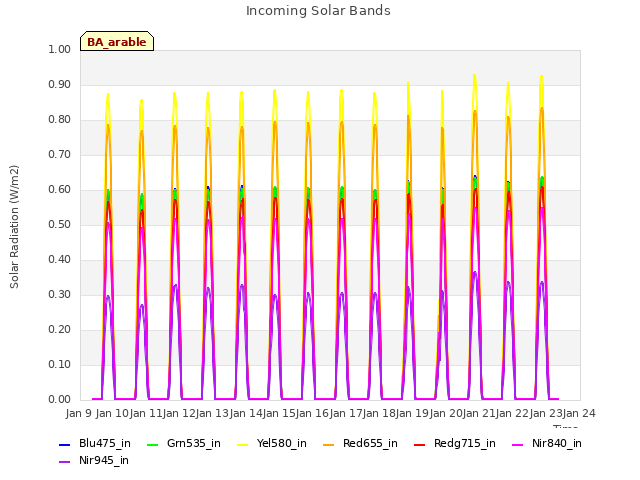Image resolution: width=640 pixels, height=480 pixels.
Task: Select the Nir945_in legend label
Action: coord(104,461)
